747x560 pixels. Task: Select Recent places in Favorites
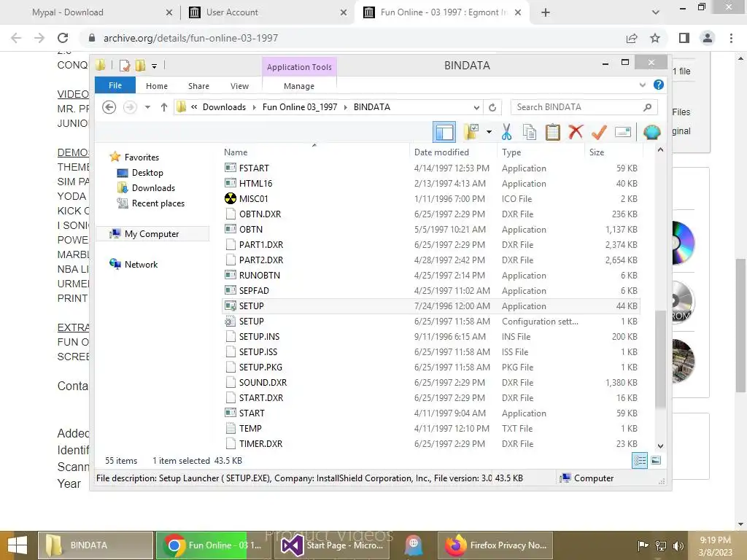pyautogui.click(x=158, y=203)
